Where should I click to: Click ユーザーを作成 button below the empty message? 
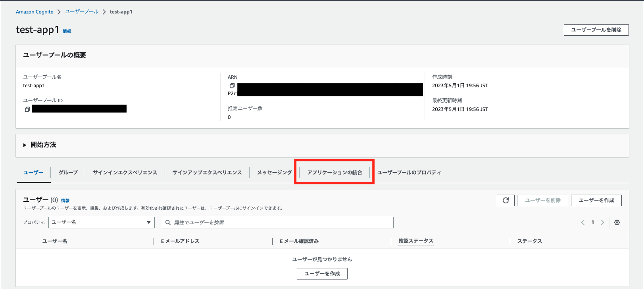322,274
